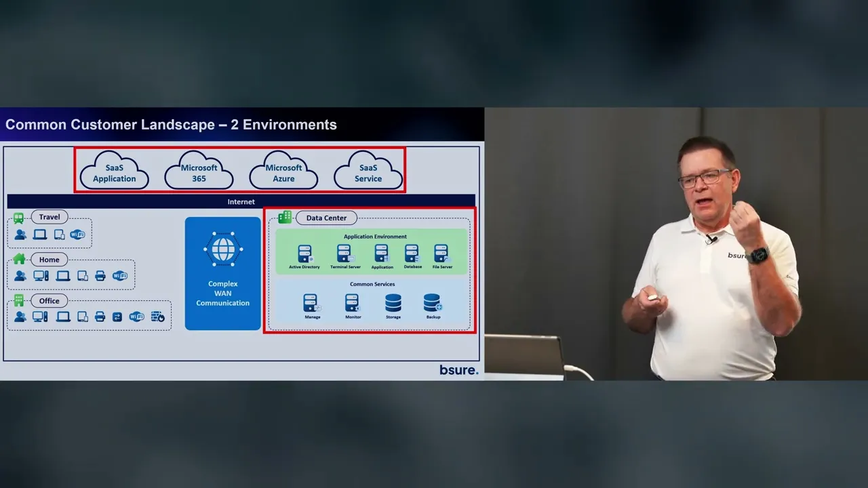The height and width of the screenshot is (488, 868).
Task: Click the Travel label pill
Action: point(50,217)
